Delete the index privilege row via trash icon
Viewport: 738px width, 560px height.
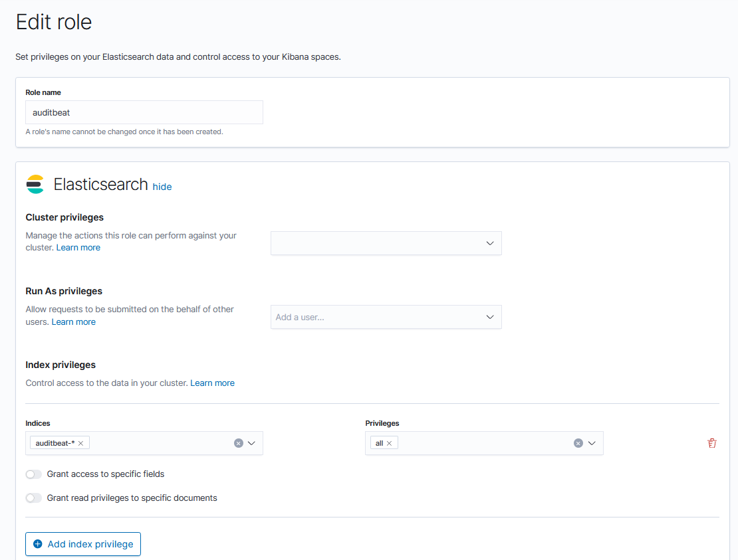pyautogui.click(x=712, y=443)
